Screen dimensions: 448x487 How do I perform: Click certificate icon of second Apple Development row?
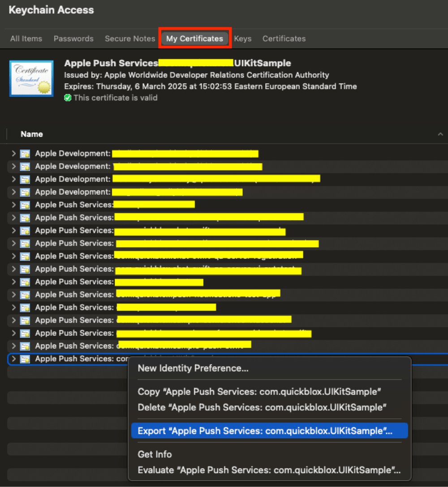click(25, 167)
